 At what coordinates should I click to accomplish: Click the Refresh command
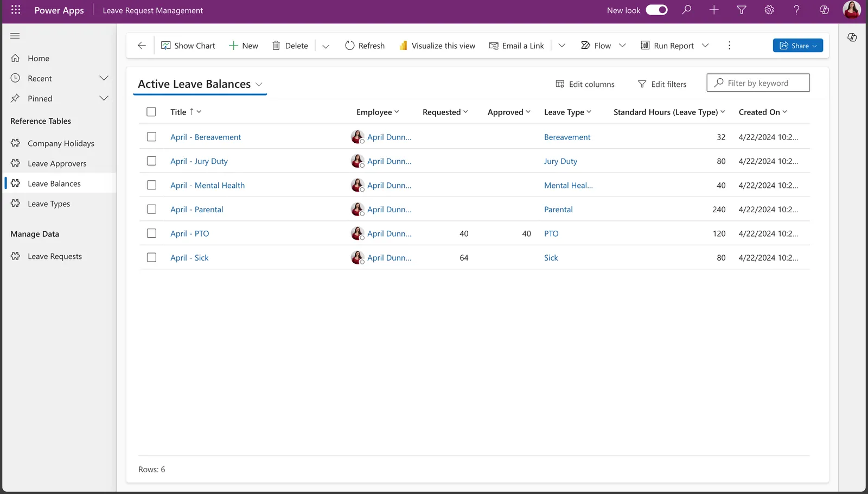point(365,46)
